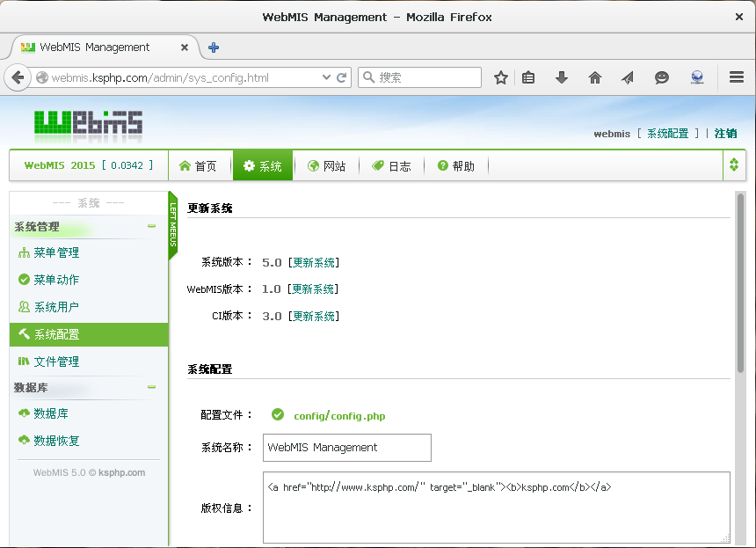The width and height of the screenshot is (756, 548).
Task: Select the 系统 system tab
Action: tap(263, 166)
